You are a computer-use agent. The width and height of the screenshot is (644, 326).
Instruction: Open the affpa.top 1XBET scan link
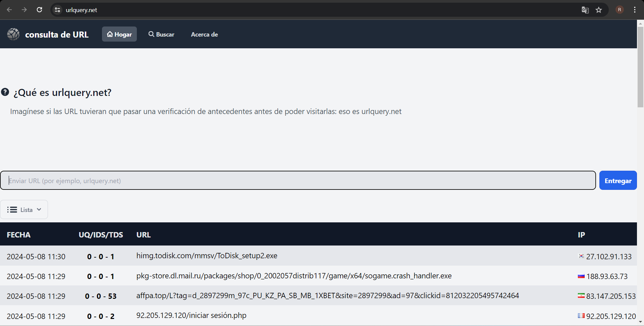(x=327, y=296)
